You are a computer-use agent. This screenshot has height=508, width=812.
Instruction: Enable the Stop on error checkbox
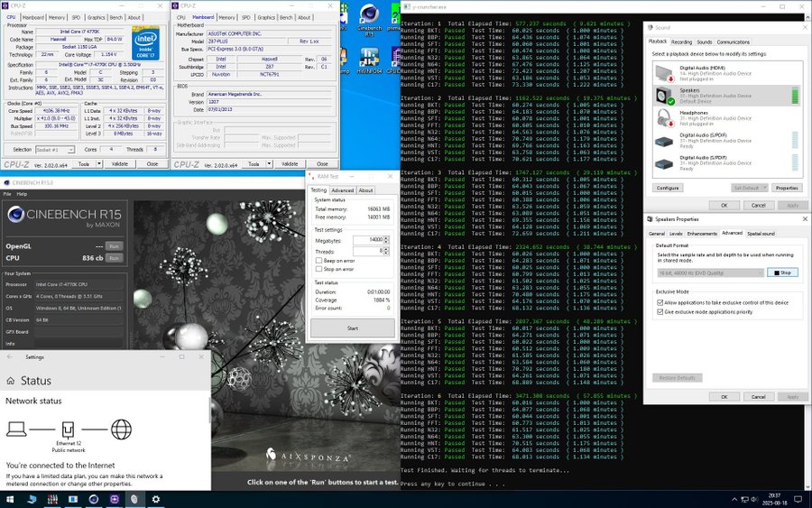[x=318, y=269]
